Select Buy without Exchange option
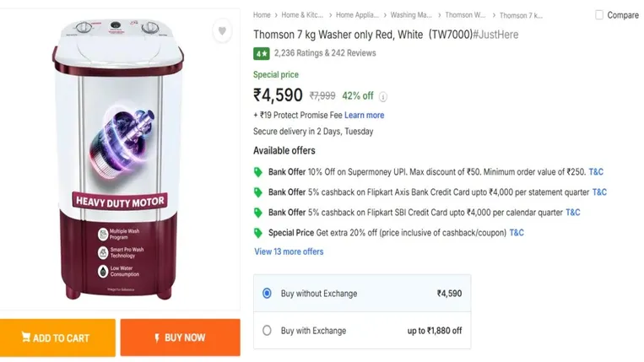Viewport: 644px width, 362px height. click(267, 294)
